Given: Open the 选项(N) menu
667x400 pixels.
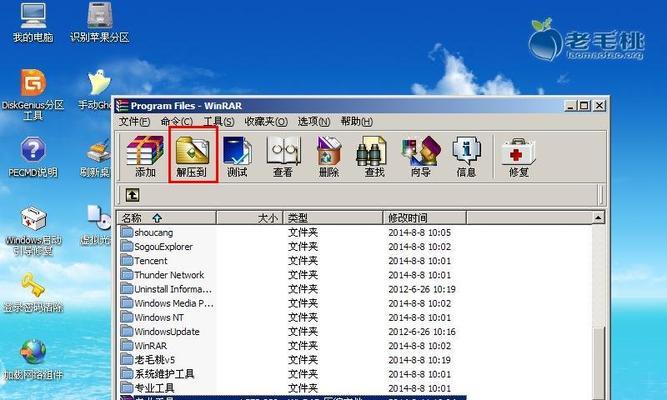Looking at the screenshot, I should click(314, 122).
